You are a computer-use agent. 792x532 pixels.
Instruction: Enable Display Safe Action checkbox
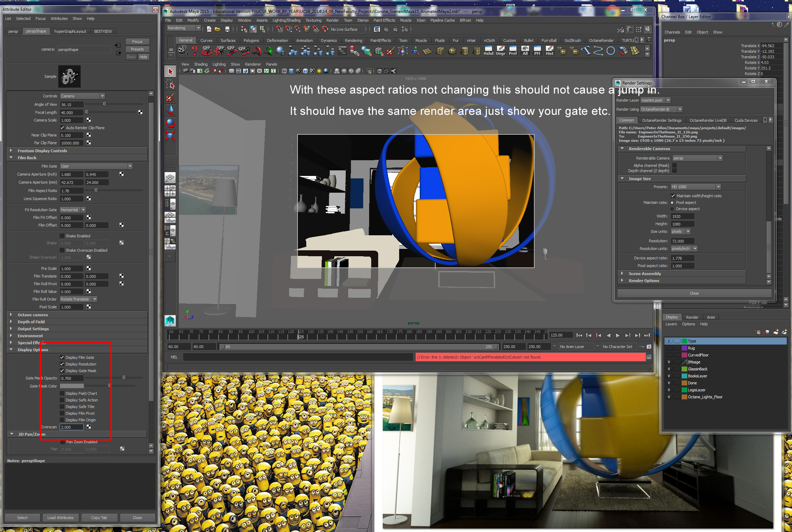(x=62, y=400)
